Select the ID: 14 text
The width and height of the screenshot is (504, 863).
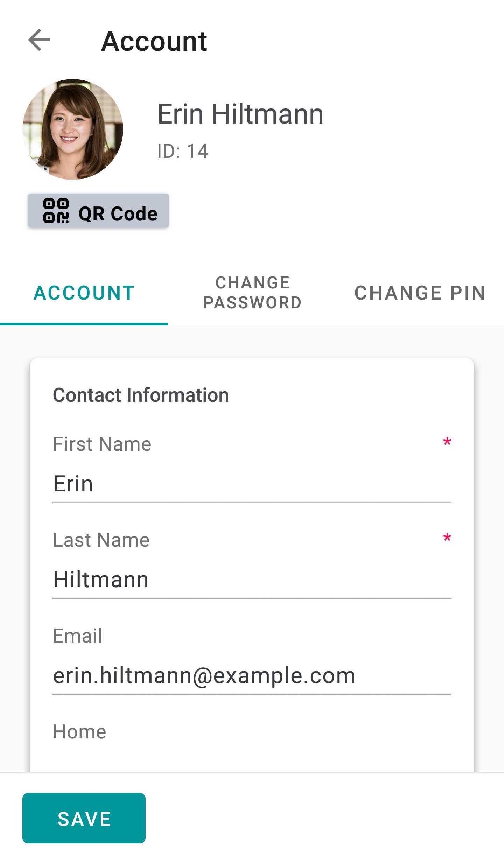tap(183, 151)
